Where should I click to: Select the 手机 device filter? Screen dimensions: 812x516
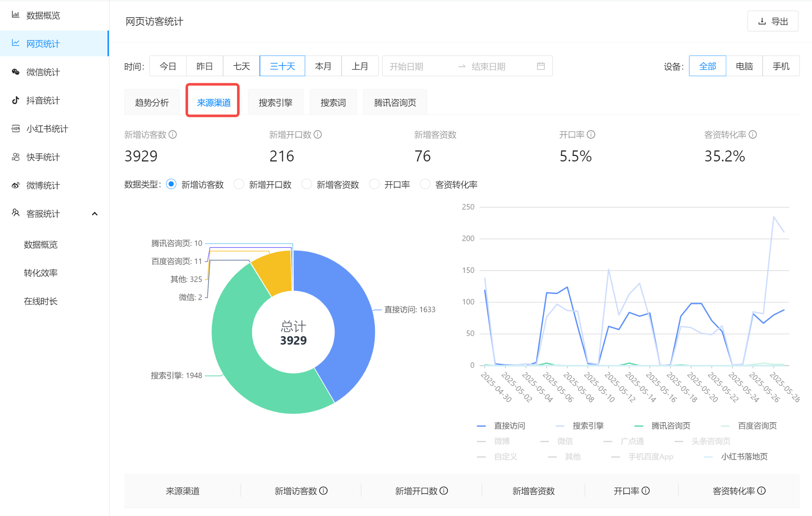(781, 66)
